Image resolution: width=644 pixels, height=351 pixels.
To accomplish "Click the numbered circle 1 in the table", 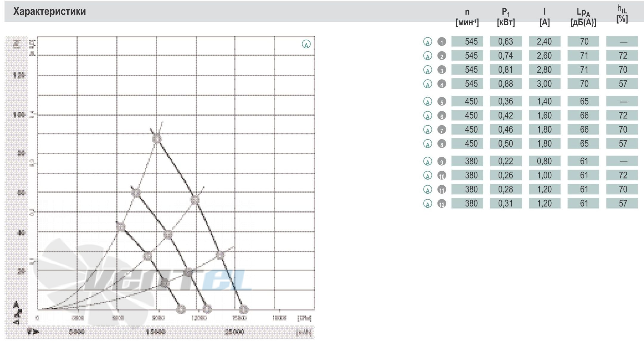I will click(442, 42).
